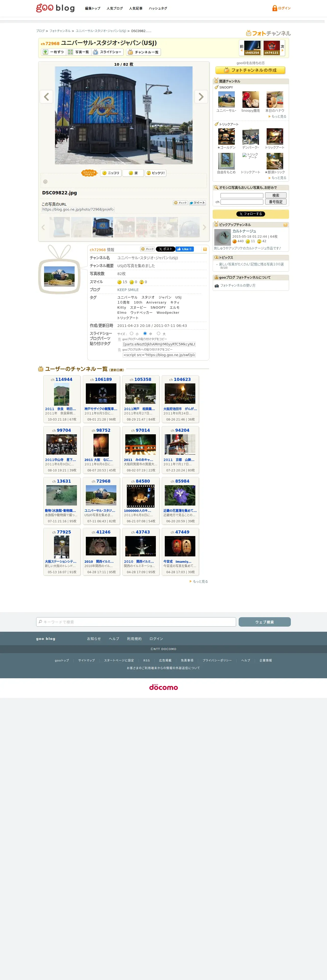327x980 pixels.
Task: Open the ピックアップチャンネル RSS icon
Action: (x=285, y=225)
